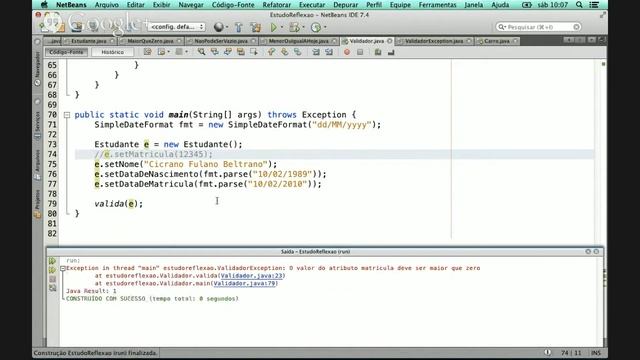Switch to NaoPodeSerVazio.java tab
640x360 pixels.
[221, 41]
